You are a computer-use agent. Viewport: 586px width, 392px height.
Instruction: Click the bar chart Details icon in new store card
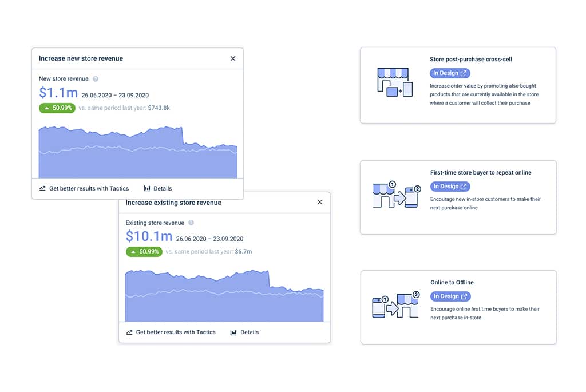pos(147,188)
